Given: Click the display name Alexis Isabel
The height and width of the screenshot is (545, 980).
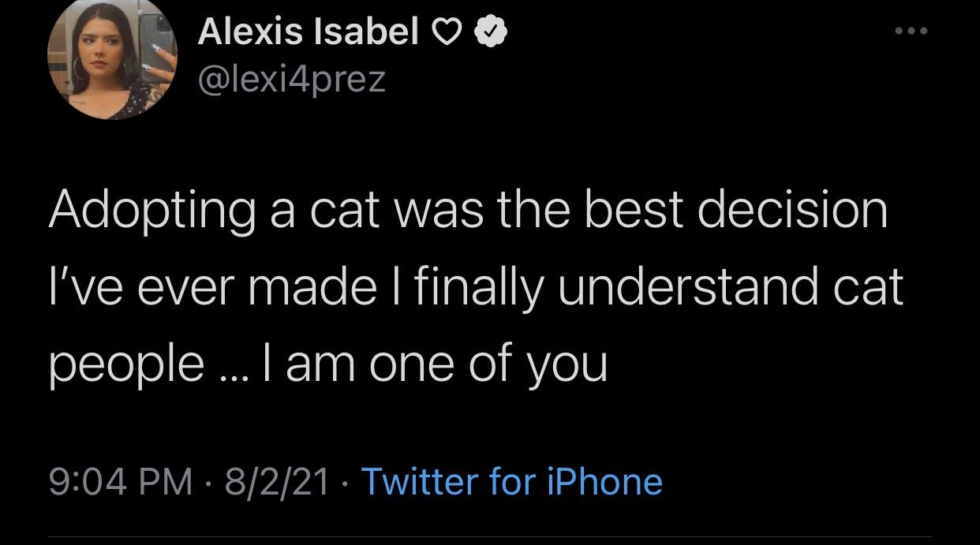Looking at the screenshot, I should [308, 32].
